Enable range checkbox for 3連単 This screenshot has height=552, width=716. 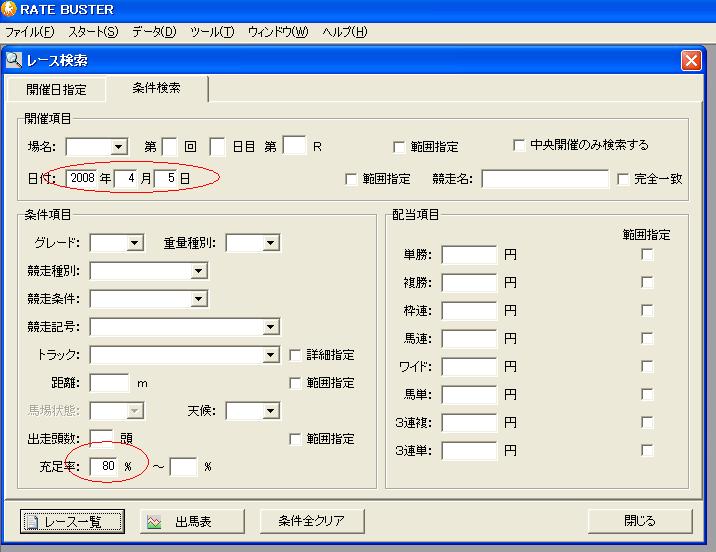click(647, 451)
